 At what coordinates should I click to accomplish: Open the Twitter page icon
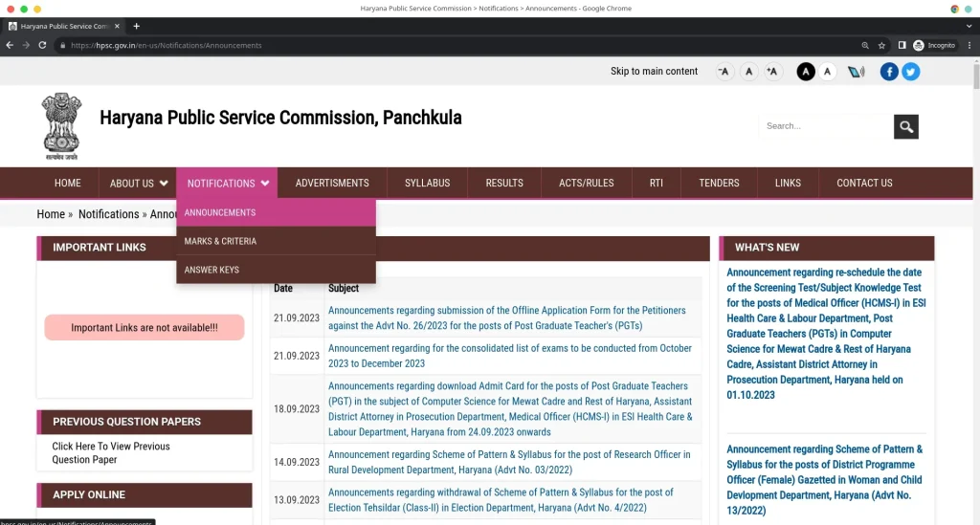911,72
